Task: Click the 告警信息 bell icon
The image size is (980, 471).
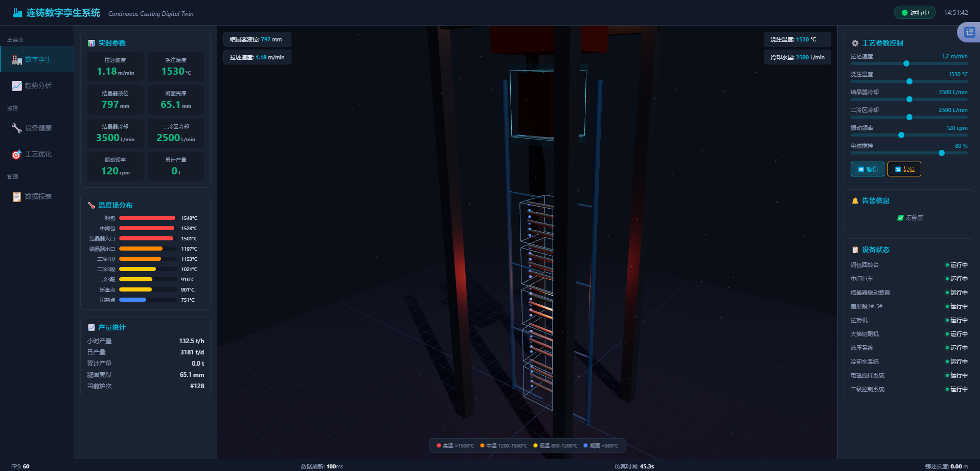Action: [855, 200]
